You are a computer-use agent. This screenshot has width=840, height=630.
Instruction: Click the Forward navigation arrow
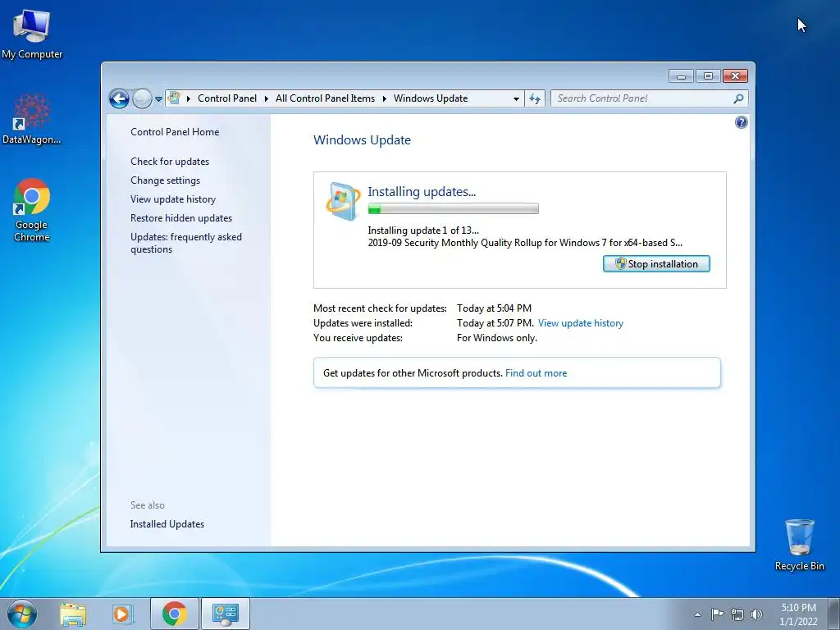pyautogui.click(x=142, y=98)
